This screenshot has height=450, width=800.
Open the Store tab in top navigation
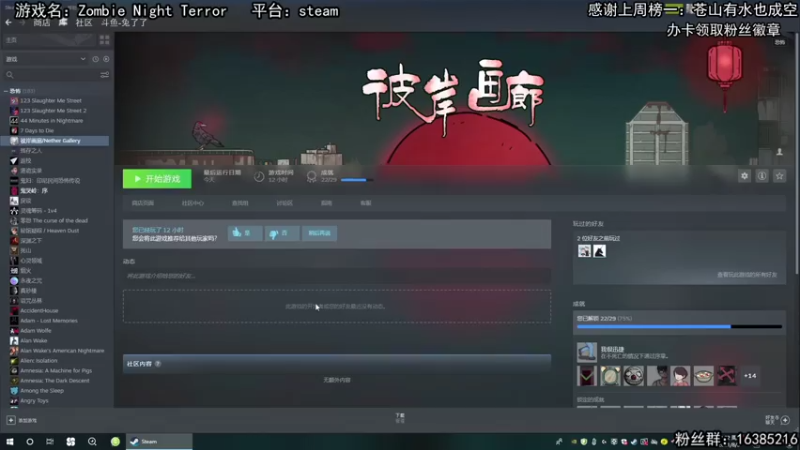[x=41, y=22]
